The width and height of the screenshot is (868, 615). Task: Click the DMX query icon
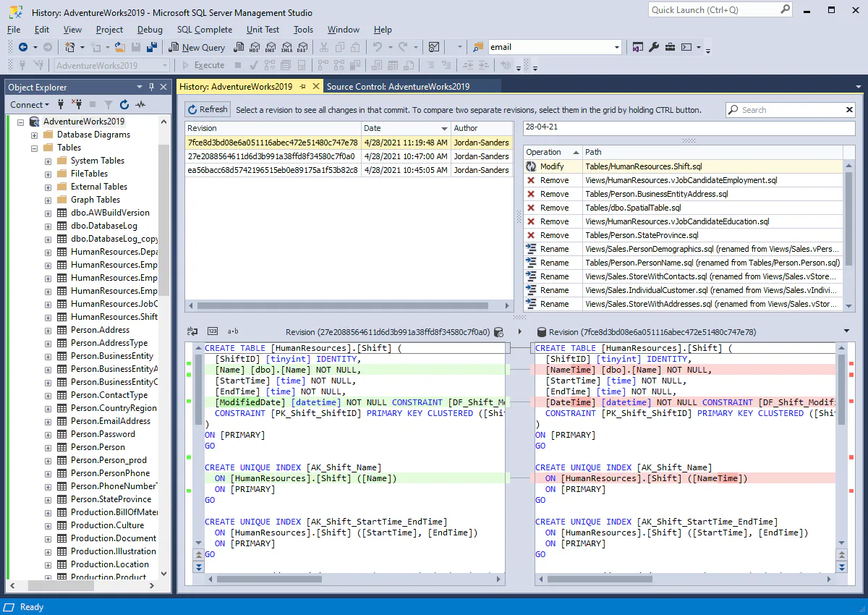[270, 47]
